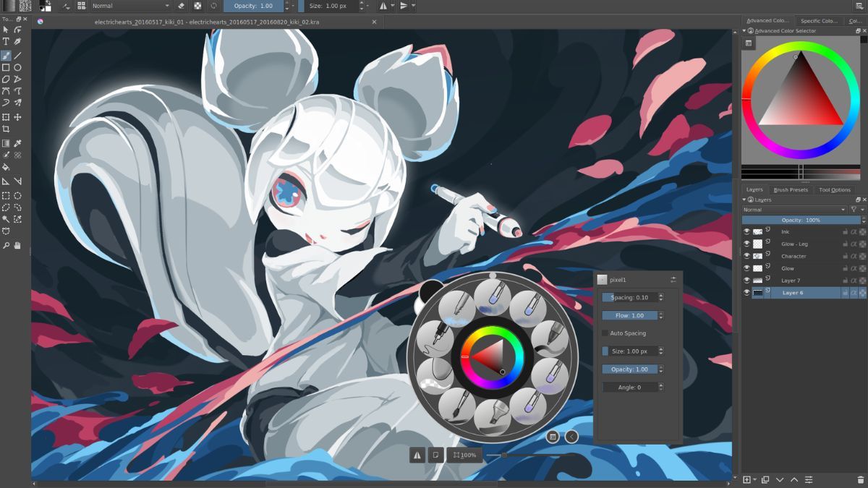Enable Auto Spacing in the brush settings
The image size is (868, 488).
[x=605, y=333]
